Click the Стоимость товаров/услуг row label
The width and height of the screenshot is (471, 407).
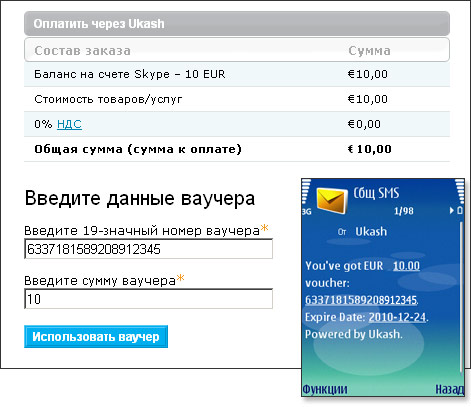(x=108, y=99)
